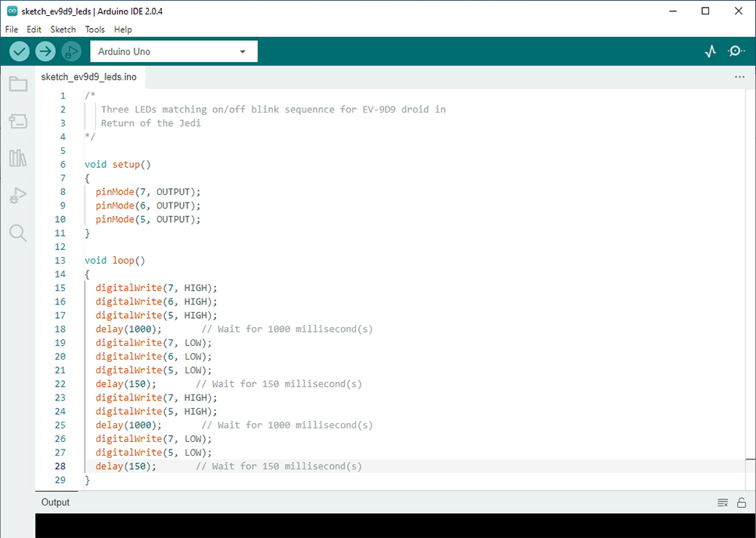Click 'delay(150);' on line 22
The width and height of the screenshot is (756, 538).
(125, 384)
